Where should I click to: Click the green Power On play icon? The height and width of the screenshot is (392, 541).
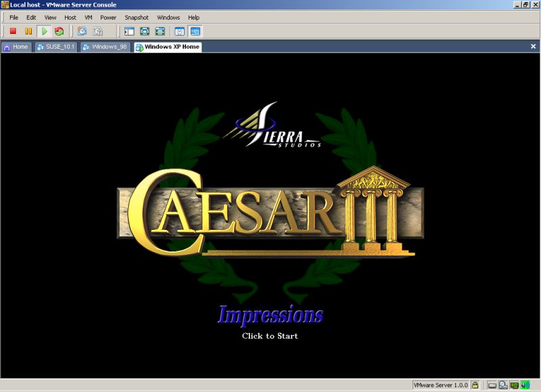44,31
